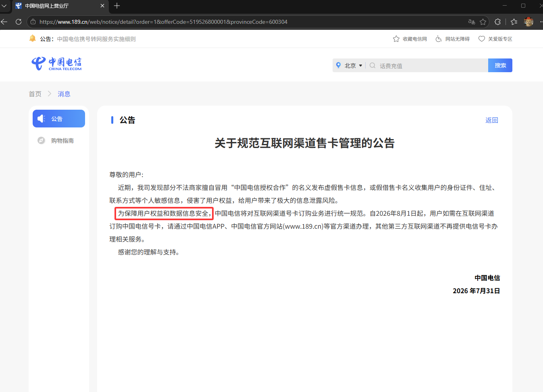Click the location pin icon
Viewport: 543px width, 392px height.
point(338,65)
